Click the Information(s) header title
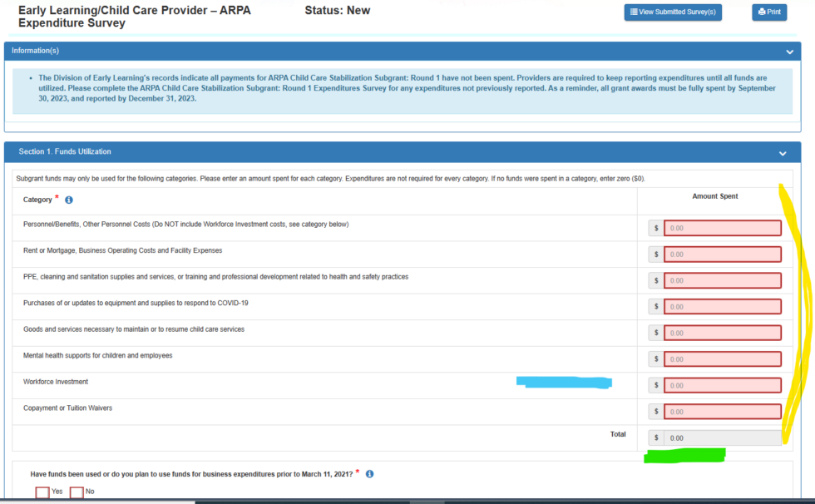Viewport: 815px width, 504px height. [x=35, y=51]
